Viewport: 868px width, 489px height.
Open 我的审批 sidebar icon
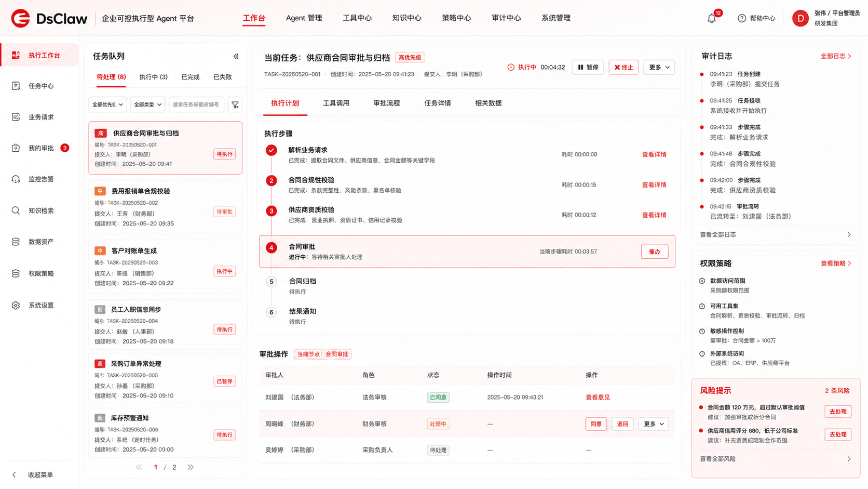16,148
